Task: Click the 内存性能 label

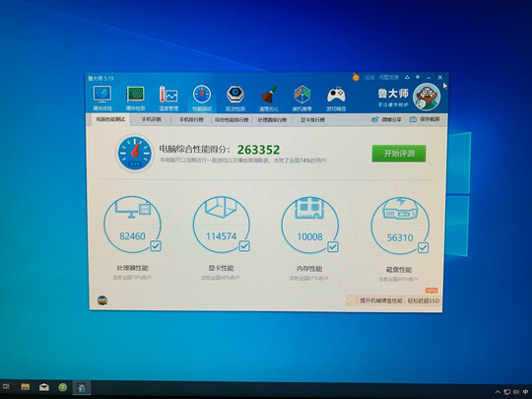Action: 309,269
